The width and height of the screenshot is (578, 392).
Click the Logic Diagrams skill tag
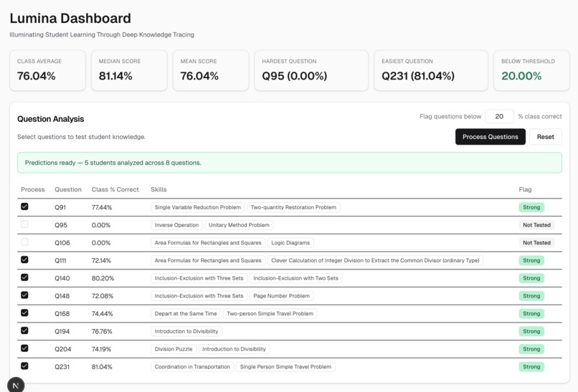(x=290, y=243)
